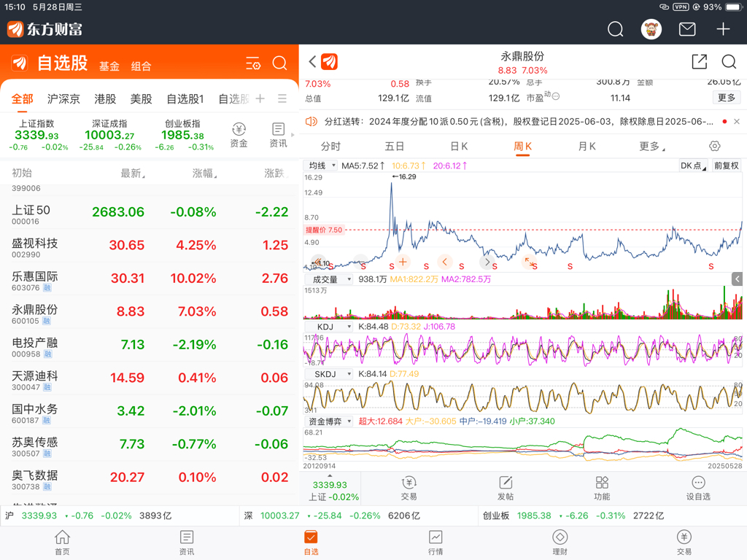The width and height of the screenshot is (747, 560).
Task: Open the 资金 funds icon
Action: [239, 135]
